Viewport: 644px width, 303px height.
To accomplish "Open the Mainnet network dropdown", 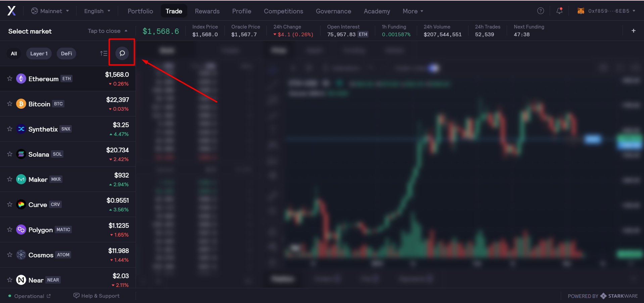I will coord(50,11).
